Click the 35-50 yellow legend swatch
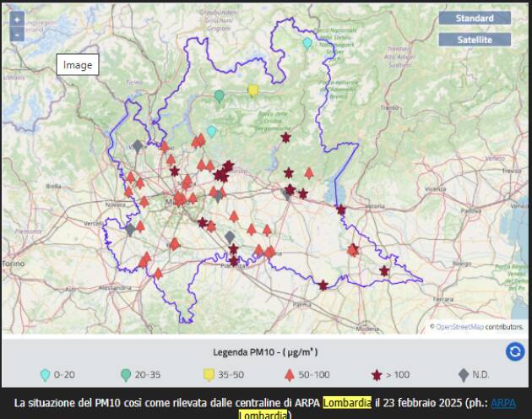 (209, 375)
